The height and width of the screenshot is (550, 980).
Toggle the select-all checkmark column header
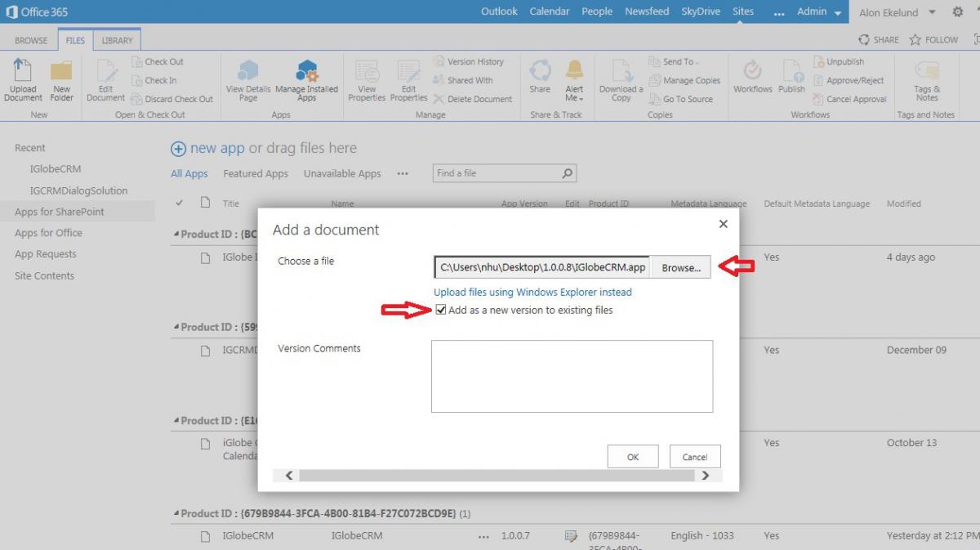[x=180, y=203]
